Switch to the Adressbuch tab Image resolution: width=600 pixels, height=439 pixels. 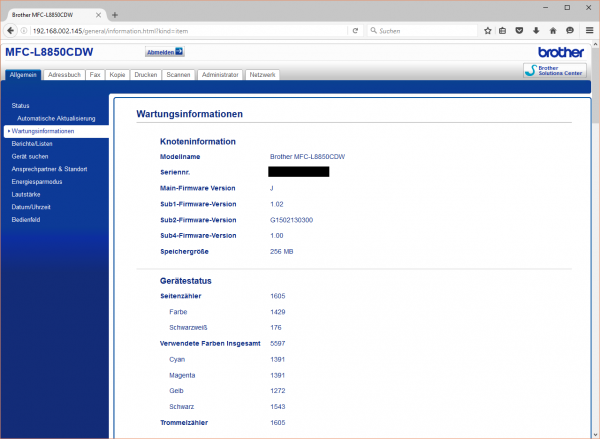(x=64, y=75)
